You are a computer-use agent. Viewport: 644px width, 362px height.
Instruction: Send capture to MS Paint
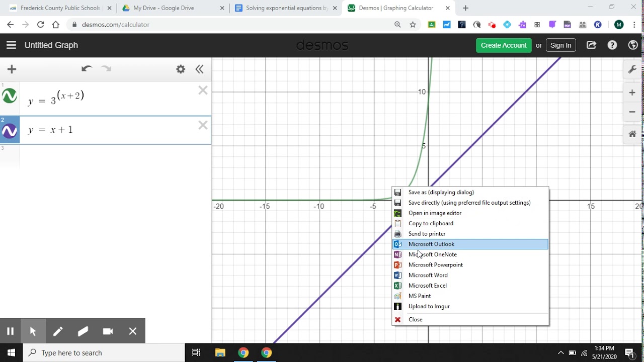[x=470, y=296]
